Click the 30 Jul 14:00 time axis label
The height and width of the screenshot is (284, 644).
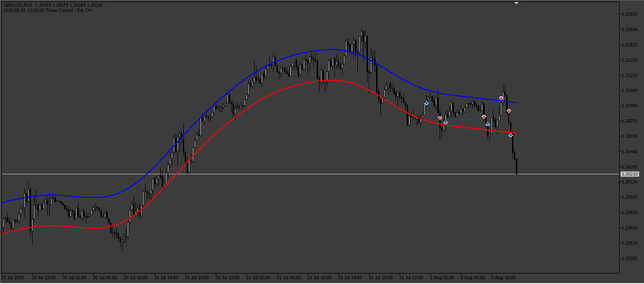click(167, 277)
